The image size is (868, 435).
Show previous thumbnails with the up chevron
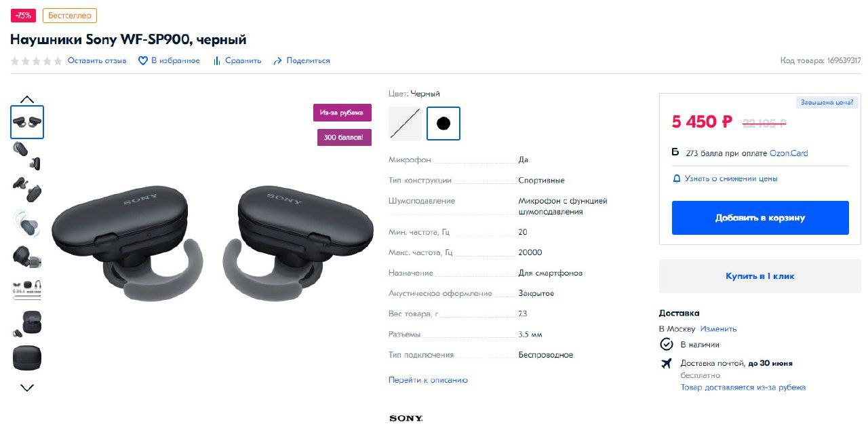pyautogui.click(x=27, y=99)
